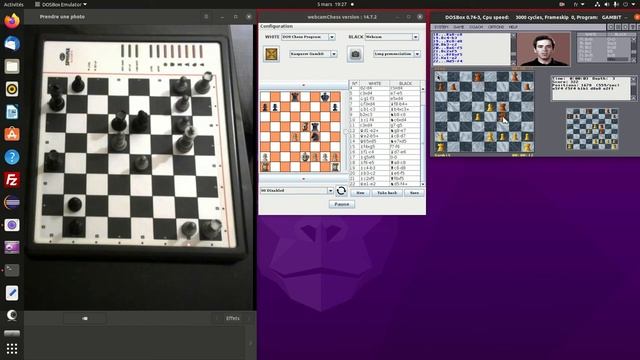
Task: Open the WHITE player dropdown
Action: [308, 37]
